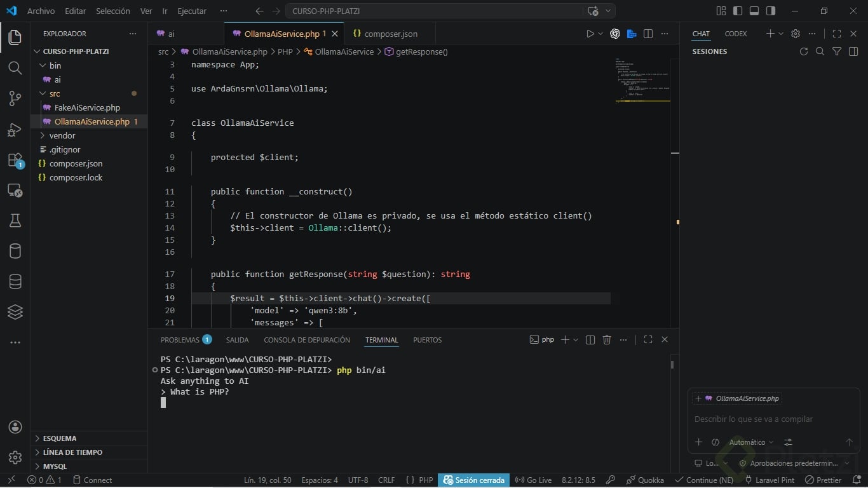Click the split editor icon

[648, 34]
